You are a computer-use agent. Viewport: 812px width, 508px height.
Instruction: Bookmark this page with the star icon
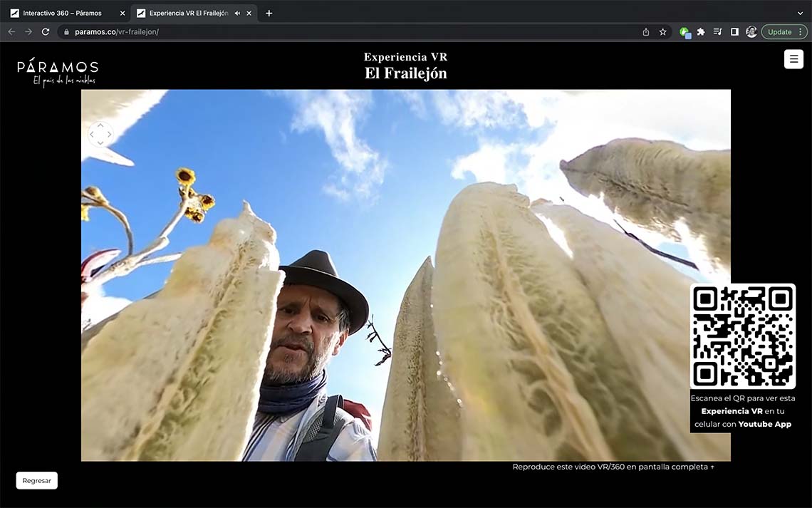coord(662,32)
